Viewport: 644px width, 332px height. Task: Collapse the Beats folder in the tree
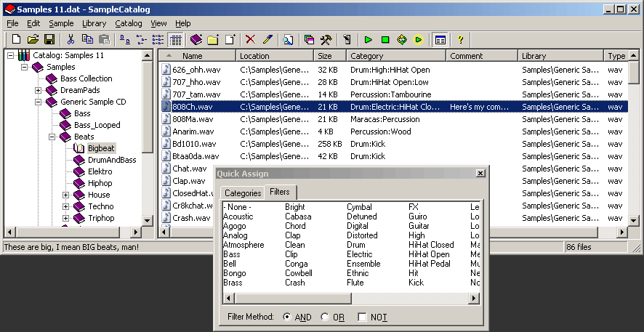(52, 137)
